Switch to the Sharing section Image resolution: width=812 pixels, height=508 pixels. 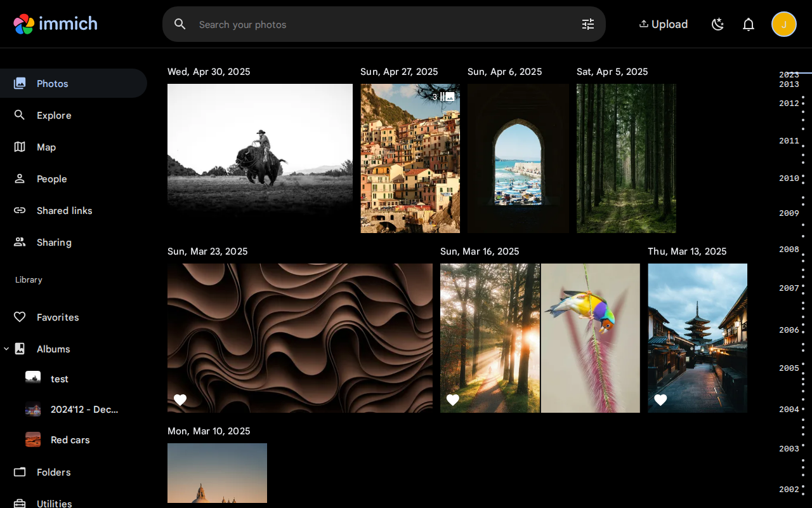point(19,242)
